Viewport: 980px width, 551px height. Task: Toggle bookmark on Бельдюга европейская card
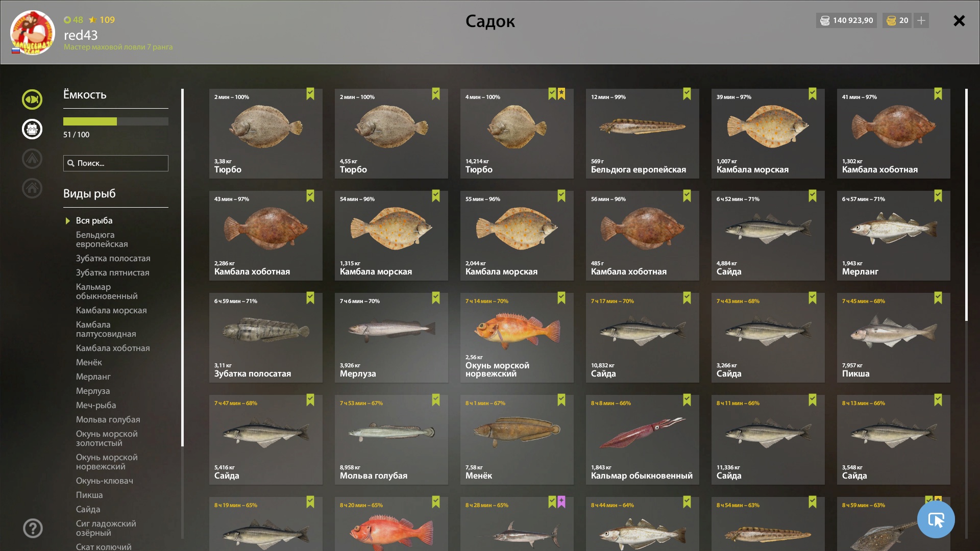pos(687,94)
